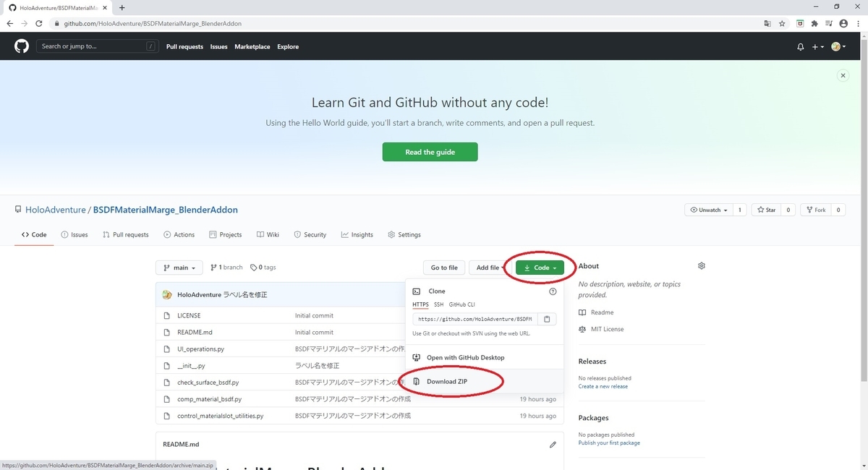The image size is (868, 470).
Task: Select the GitHub CLI clone option
Action: click(x=461, y=304)
